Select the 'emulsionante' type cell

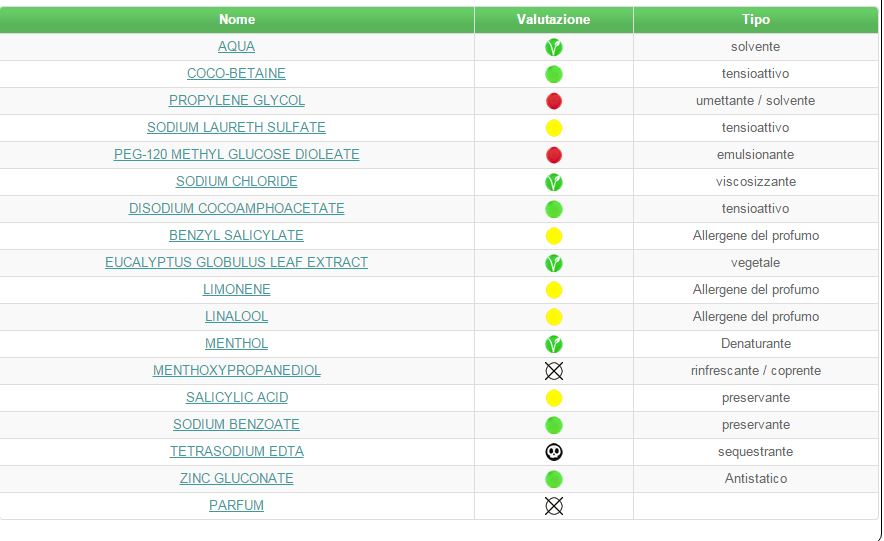click(x=755, y=155)
